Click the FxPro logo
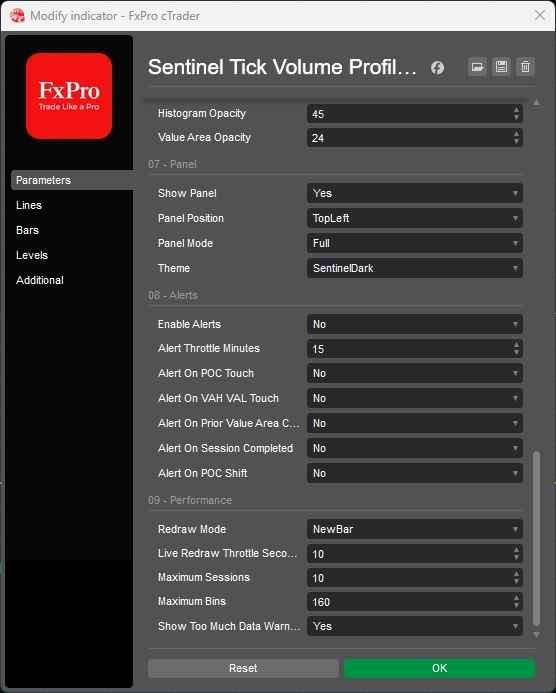This screenshot has width=556, height=693. [x=69, y=96]
